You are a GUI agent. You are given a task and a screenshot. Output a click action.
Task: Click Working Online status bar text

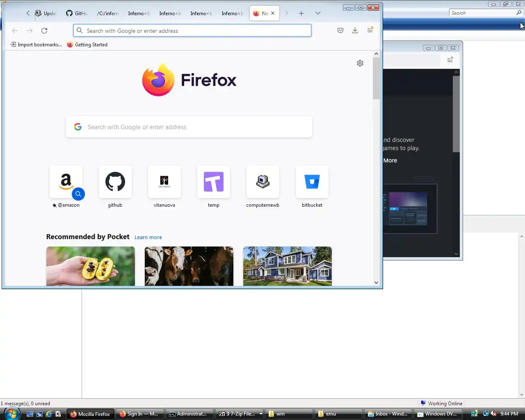(445, 403)
